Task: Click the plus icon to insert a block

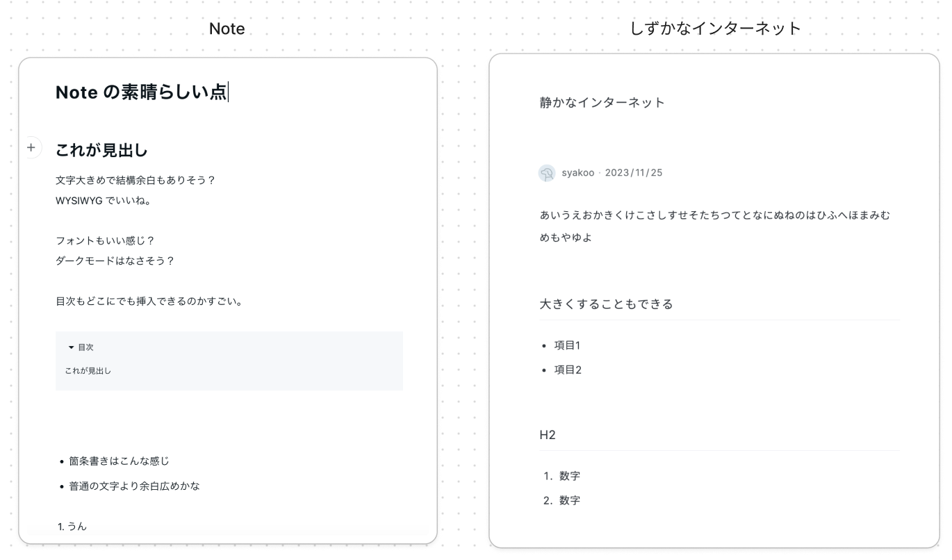Action: coord(31,147)
